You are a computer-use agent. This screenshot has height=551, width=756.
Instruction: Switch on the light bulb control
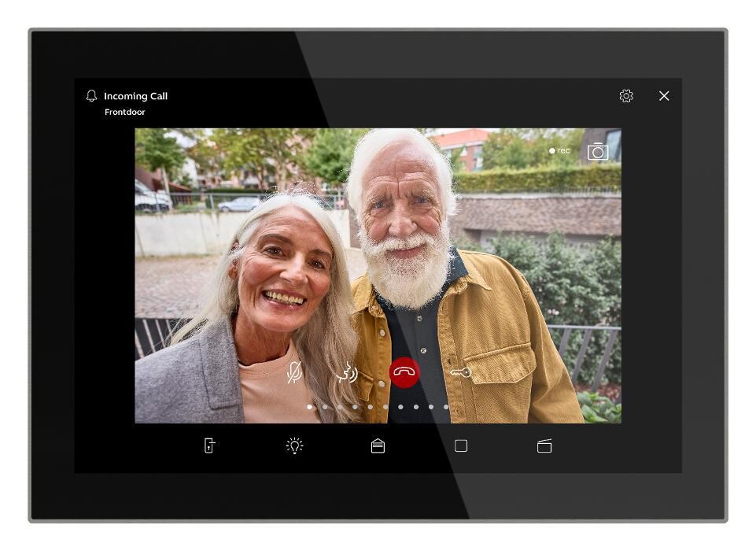(x=294, y=446)
